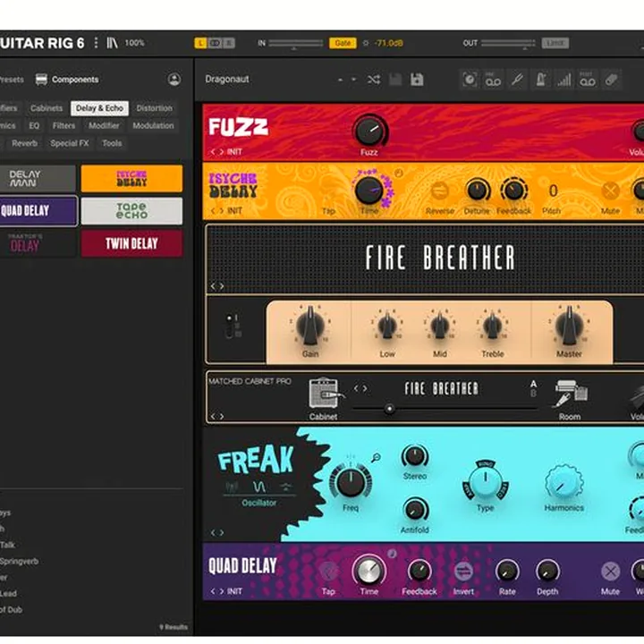Screen dimensions: 644x644
Task: Choose the Tape Echo component tile
Action: pyautogui.click(x=131, y=211)
